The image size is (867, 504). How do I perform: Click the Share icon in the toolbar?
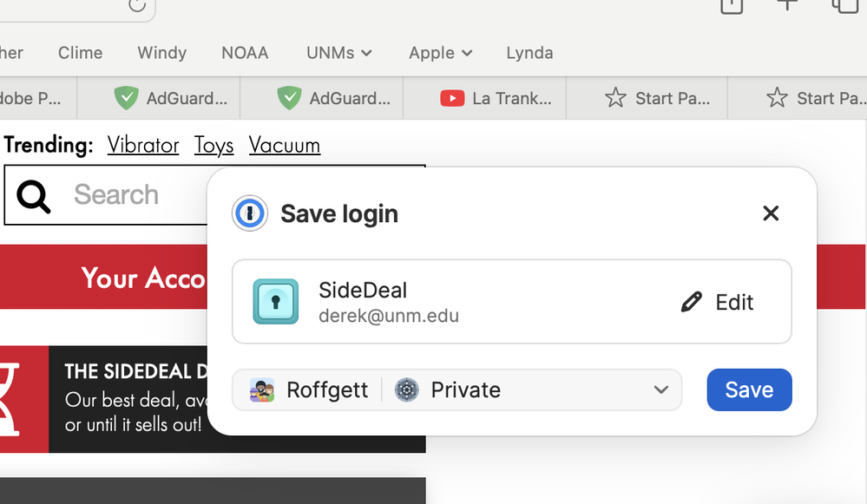732,5
